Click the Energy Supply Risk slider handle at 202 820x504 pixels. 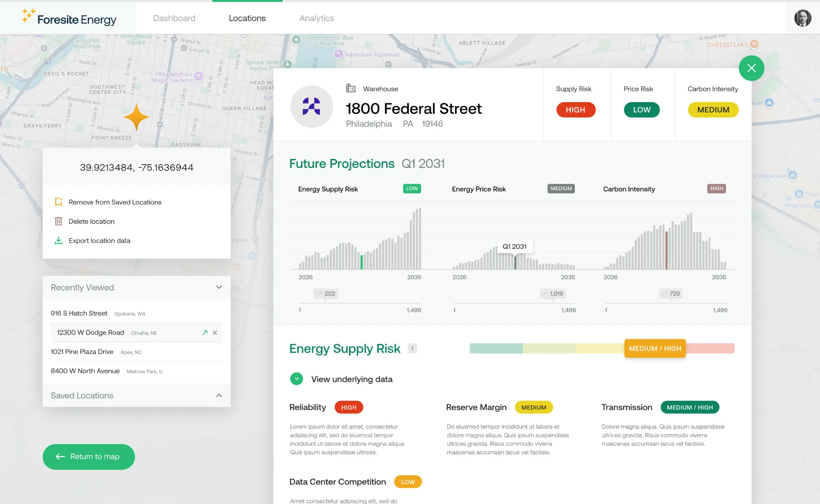(326, 294)
